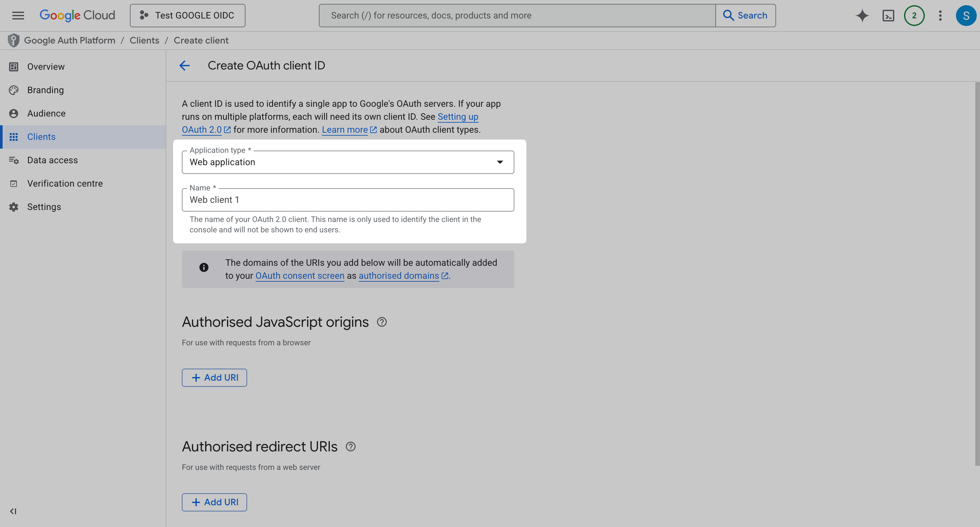Activate Cloud Shell terminal
980x527 pixels.
click(x=888, y=15)
